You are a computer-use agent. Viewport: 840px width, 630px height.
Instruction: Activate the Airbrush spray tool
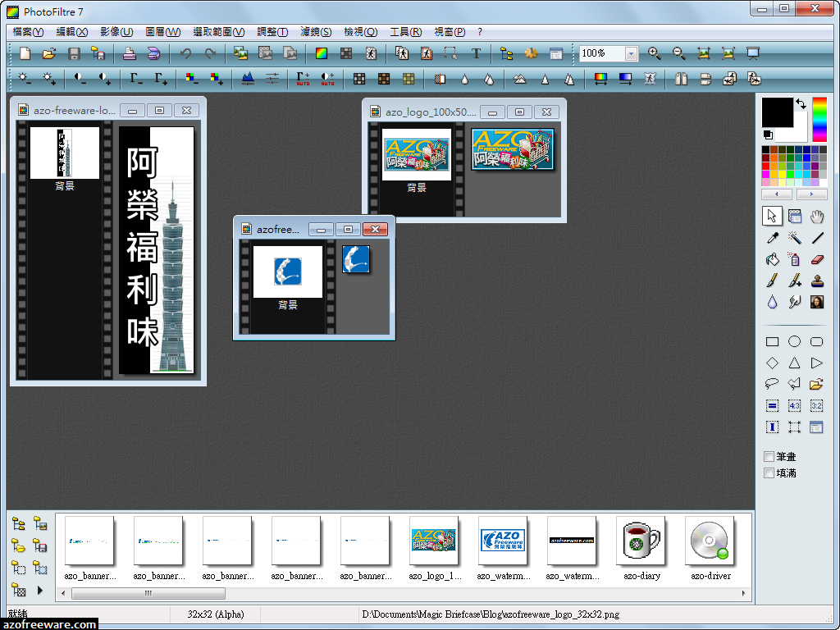(795, 259)
